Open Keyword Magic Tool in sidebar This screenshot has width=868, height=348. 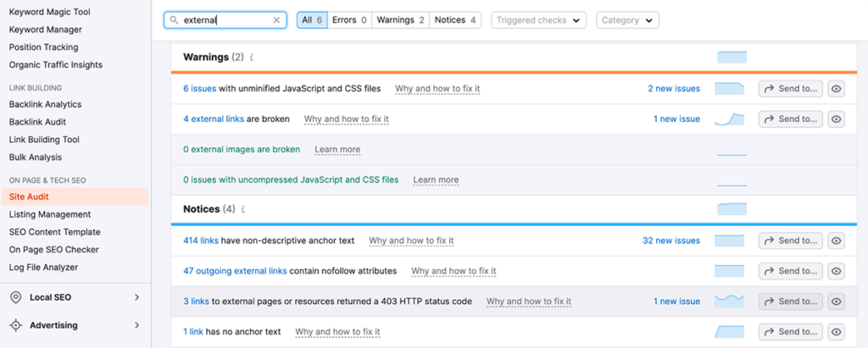pyautogui.click(x=50, y=12)
